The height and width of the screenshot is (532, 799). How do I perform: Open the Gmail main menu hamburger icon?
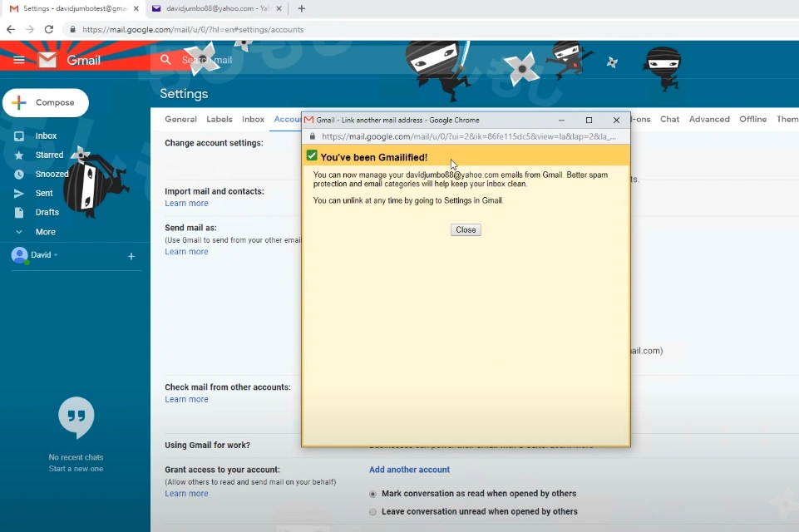[19, 60]
